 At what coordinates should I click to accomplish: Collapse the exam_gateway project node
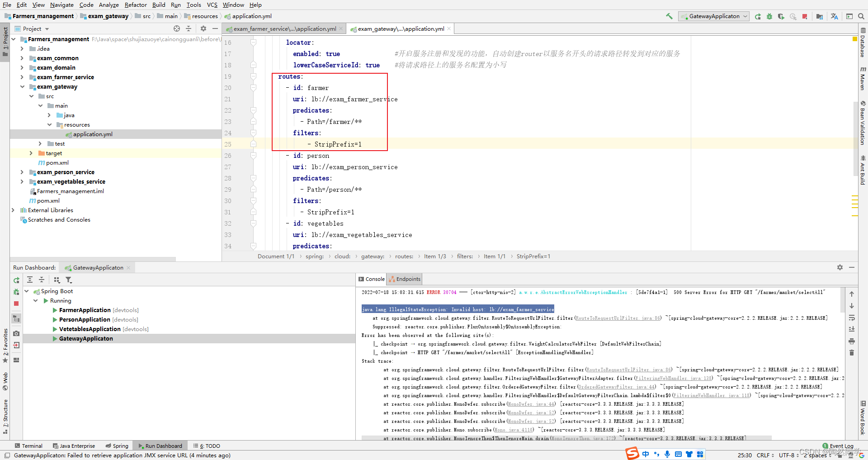pos(23,86)
